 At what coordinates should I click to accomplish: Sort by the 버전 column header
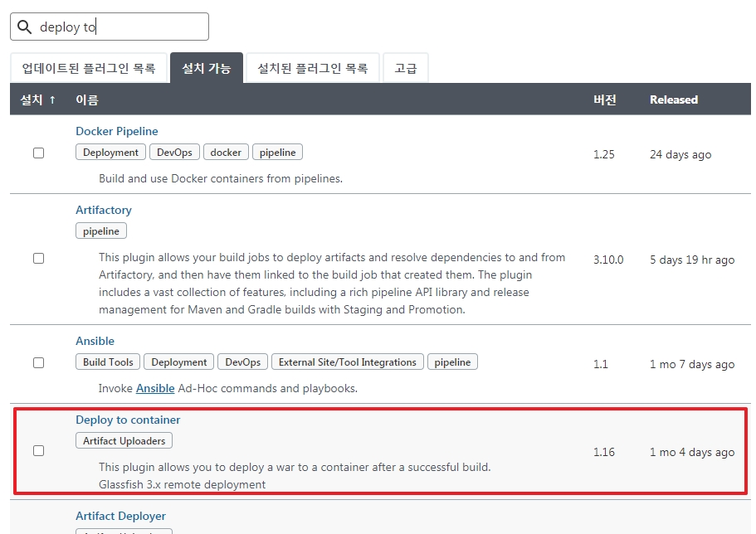tap(605, 100)
